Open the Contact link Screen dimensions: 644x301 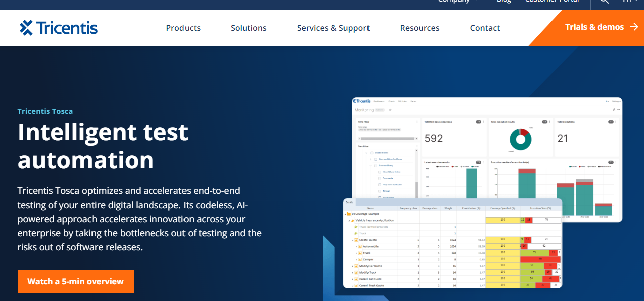pos(485,28)
